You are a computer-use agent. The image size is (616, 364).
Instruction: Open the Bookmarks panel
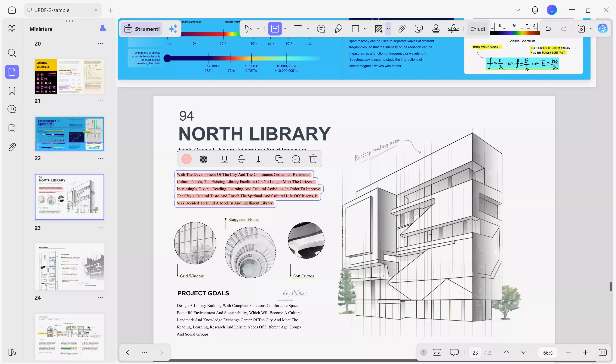point(12,91)
